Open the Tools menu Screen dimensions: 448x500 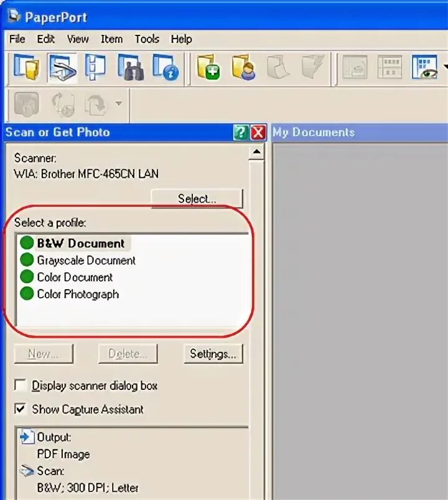coord(147,39)
